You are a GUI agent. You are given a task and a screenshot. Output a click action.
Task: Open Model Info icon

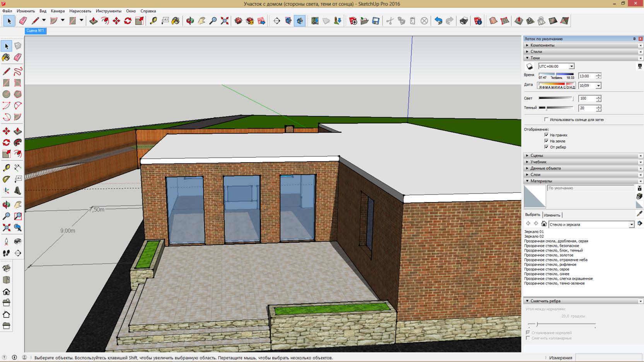point(478,21)
